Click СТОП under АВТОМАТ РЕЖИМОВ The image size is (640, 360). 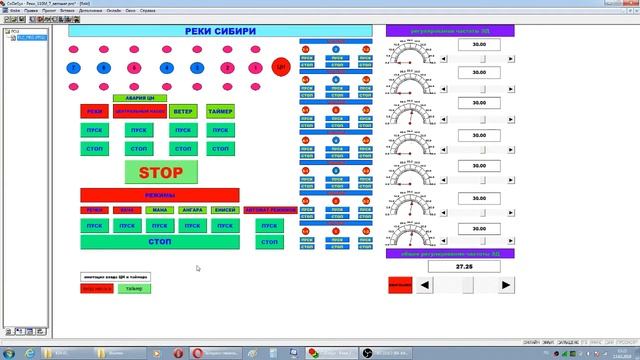[269, 242]
